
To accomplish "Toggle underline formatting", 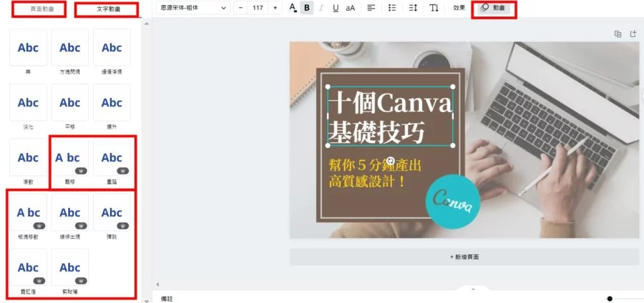I will [336, 8].
